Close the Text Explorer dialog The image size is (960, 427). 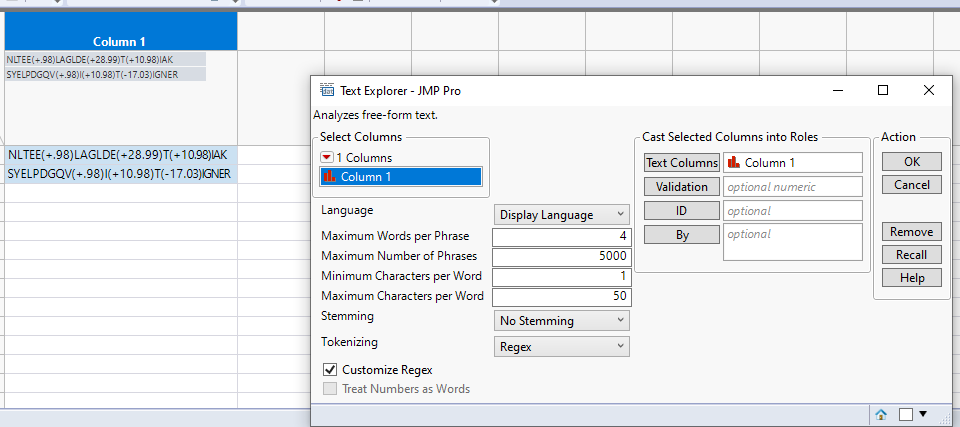click(929, 90)
